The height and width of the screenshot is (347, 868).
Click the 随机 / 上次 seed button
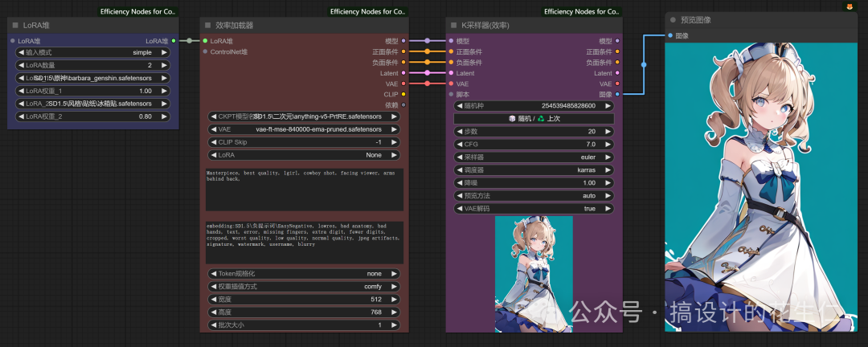pyautogui.click(x=534, y=118)
